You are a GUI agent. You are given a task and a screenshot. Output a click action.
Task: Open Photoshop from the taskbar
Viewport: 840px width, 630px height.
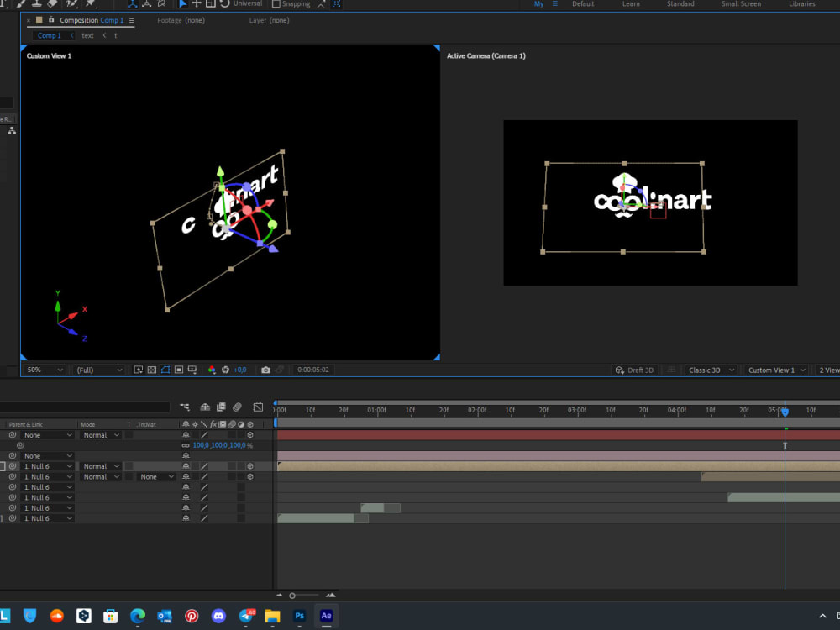tap(299, 616)
